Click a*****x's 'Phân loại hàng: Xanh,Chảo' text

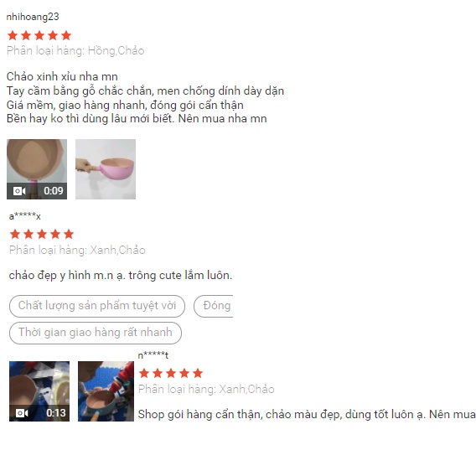coord(77,250)
